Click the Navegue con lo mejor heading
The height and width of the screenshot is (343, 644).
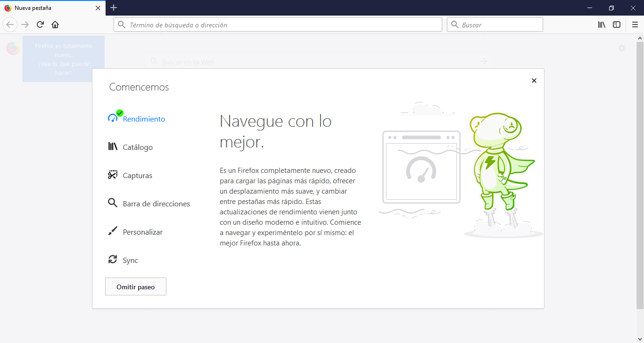pos(276,131)
